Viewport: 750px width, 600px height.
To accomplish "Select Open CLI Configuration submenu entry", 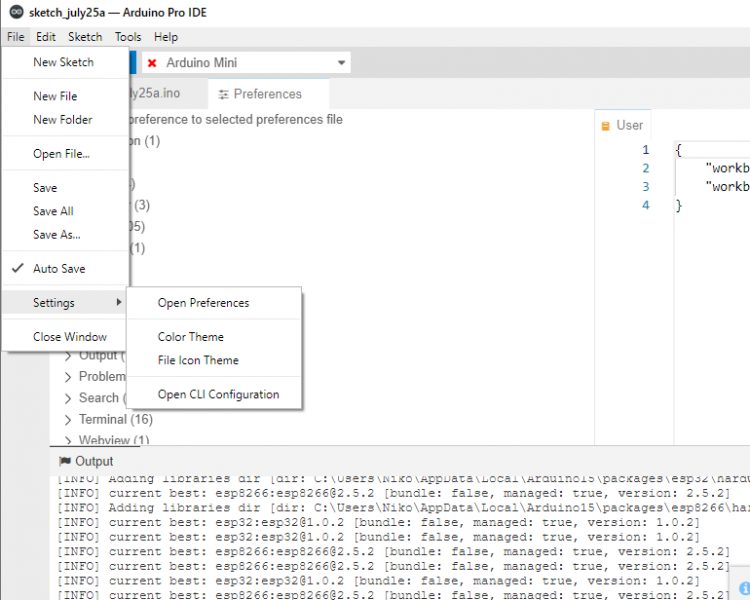I will (214, 394).
